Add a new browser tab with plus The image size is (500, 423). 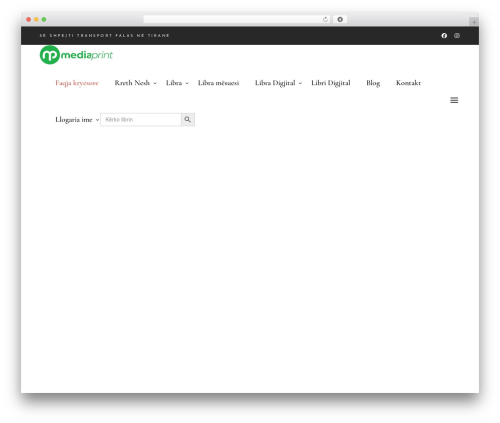(x=474, y=22)
